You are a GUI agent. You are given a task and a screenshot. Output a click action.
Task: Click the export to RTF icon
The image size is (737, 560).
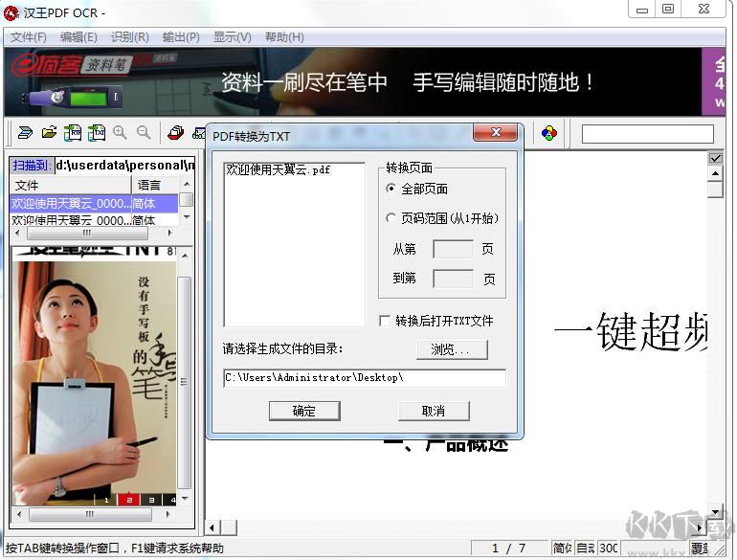[73, 133]
